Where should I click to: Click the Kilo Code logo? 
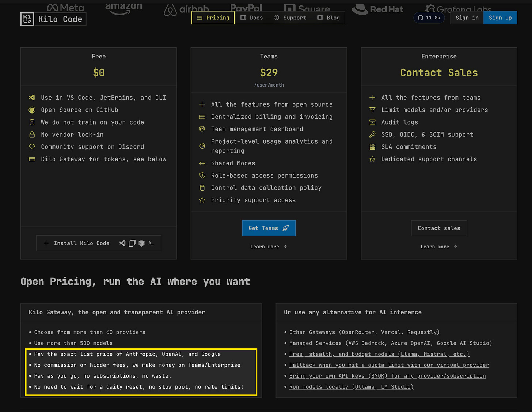coord(53,19)
